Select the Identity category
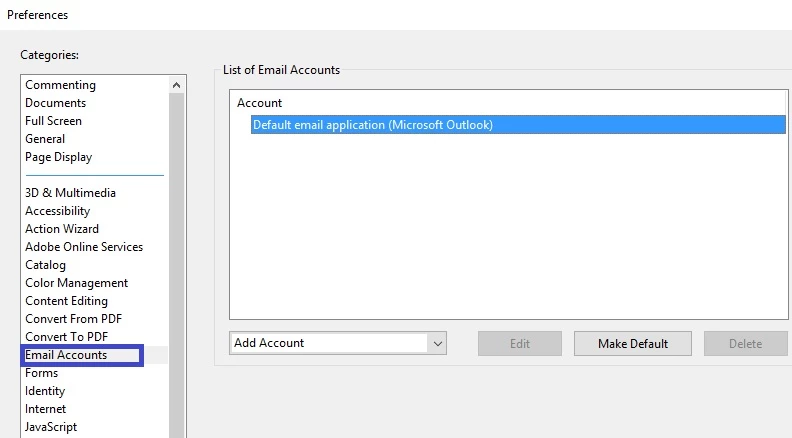 (45, 391)
